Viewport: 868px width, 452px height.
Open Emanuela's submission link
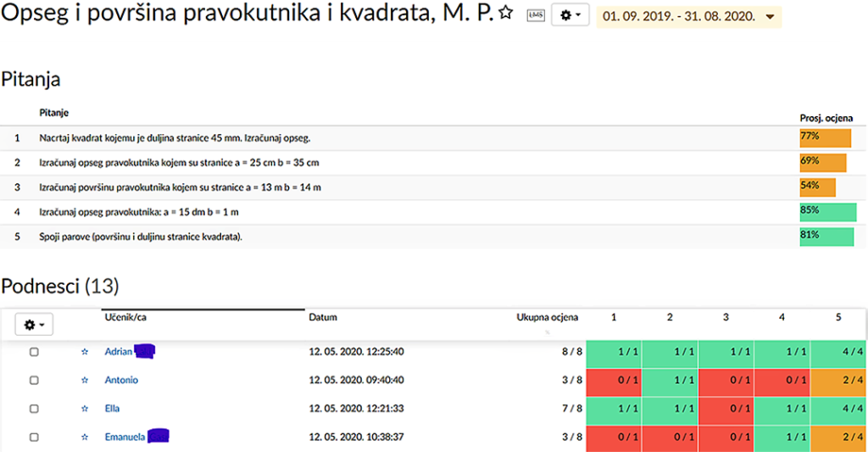[x=125, y=438]
